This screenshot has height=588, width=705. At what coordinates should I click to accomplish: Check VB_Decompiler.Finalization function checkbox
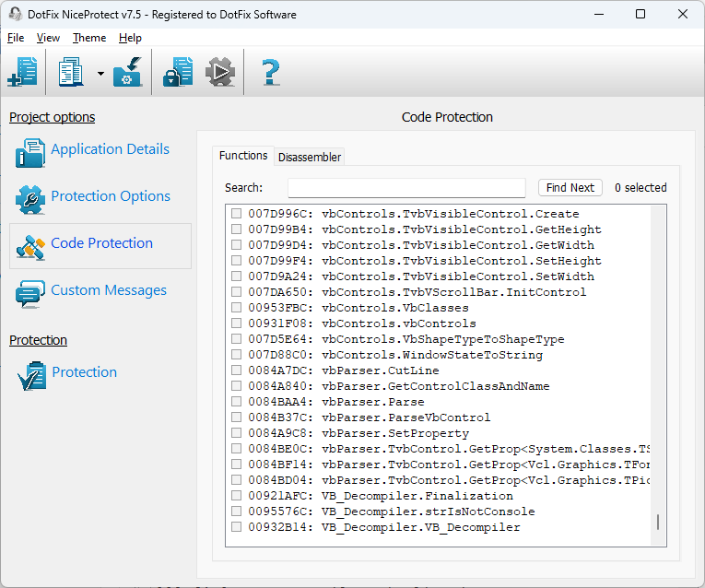[236, 496]
